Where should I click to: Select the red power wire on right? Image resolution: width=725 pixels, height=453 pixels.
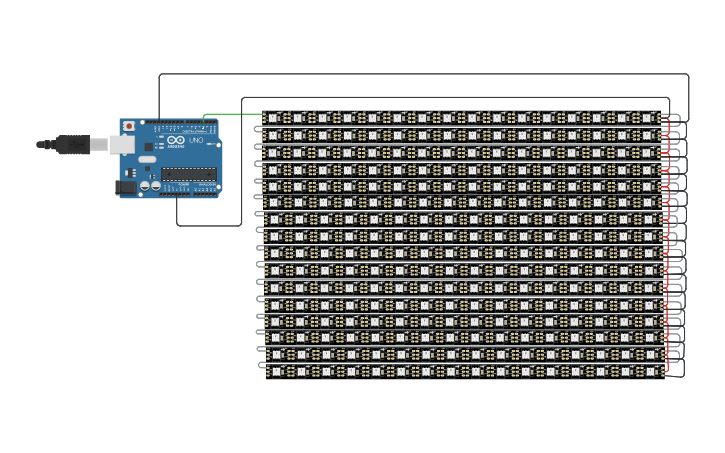coord(667,250)
